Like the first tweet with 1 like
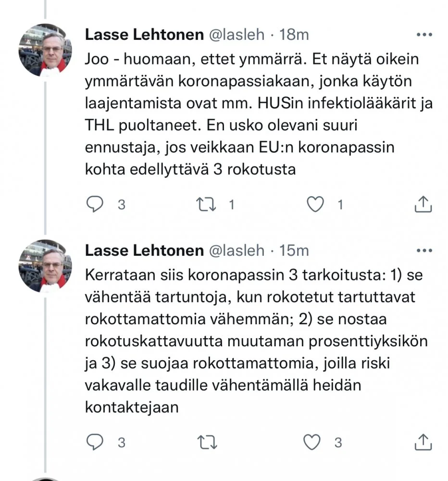Image resolution: width=448 pixels, height=481 pixels. [315, 205]
